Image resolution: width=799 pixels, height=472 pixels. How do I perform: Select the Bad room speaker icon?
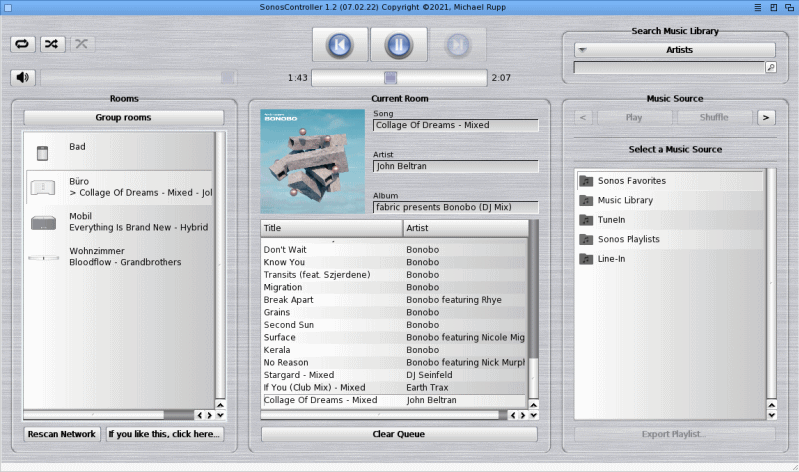[x=42, y=153]
